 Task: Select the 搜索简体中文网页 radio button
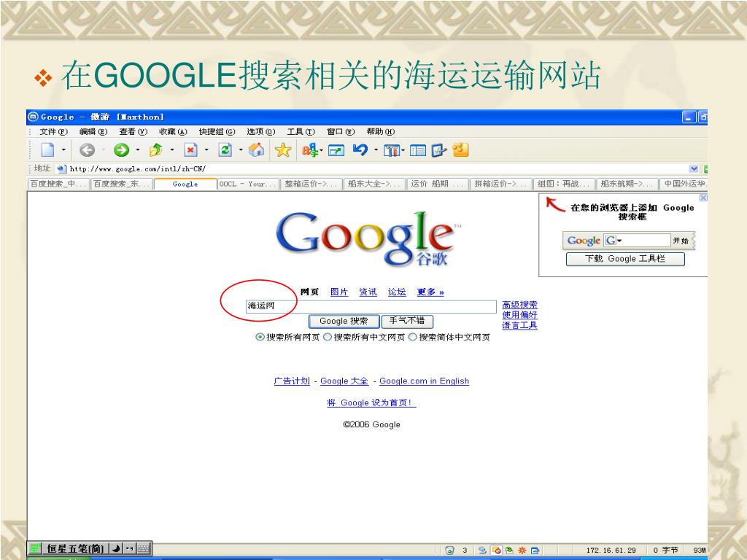coord(413,337)
